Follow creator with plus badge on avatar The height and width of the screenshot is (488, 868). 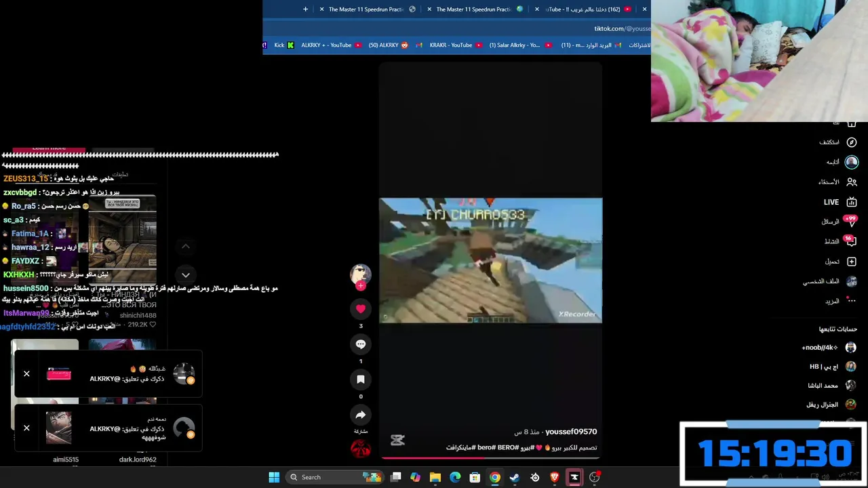[x=361, y=286]
